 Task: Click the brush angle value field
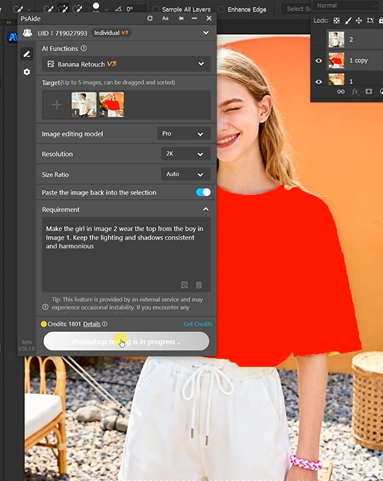click(136, 9)
